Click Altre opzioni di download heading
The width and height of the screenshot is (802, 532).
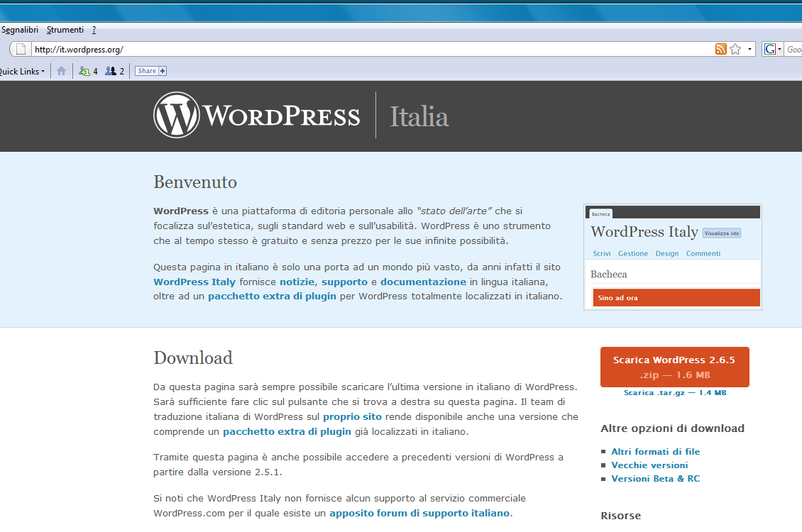[672, 428]
